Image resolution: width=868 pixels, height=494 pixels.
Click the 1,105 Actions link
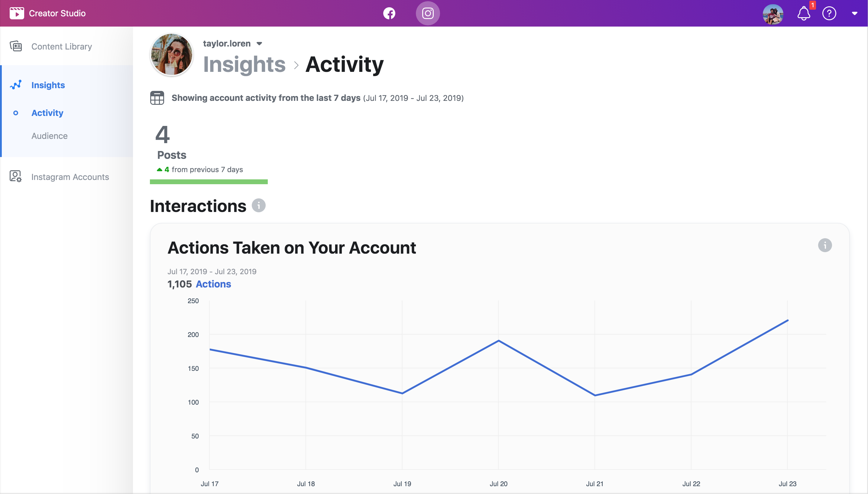tap(213, 284)
